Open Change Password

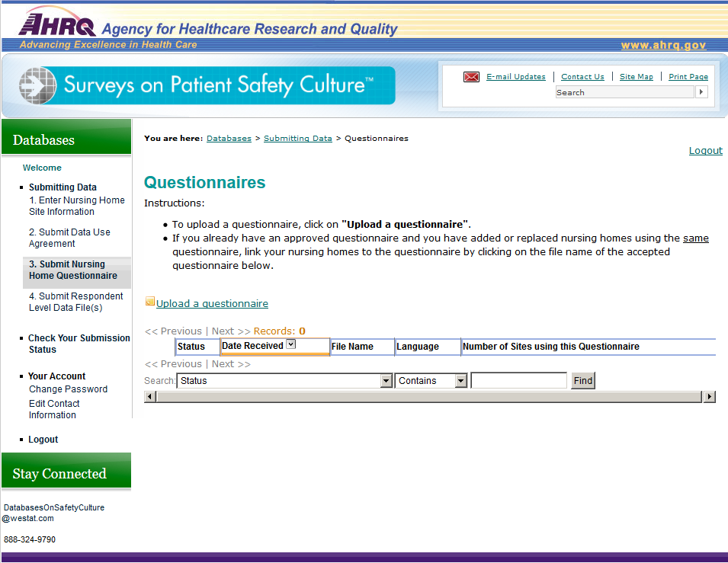pos(69,389)
